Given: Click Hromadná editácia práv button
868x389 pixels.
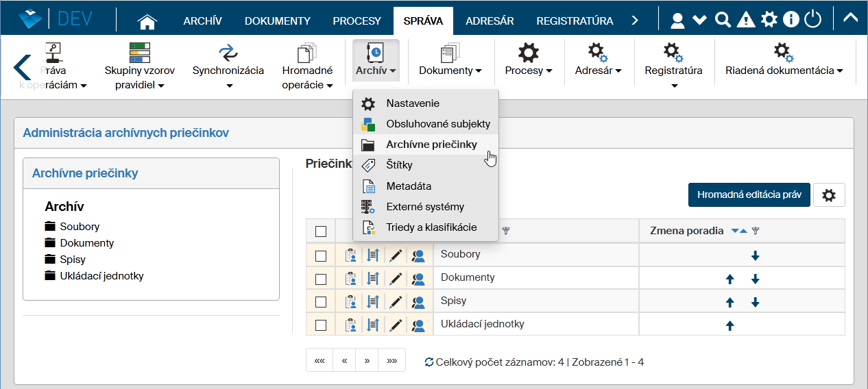Looking at the screenshot, I should pos(749,195).
